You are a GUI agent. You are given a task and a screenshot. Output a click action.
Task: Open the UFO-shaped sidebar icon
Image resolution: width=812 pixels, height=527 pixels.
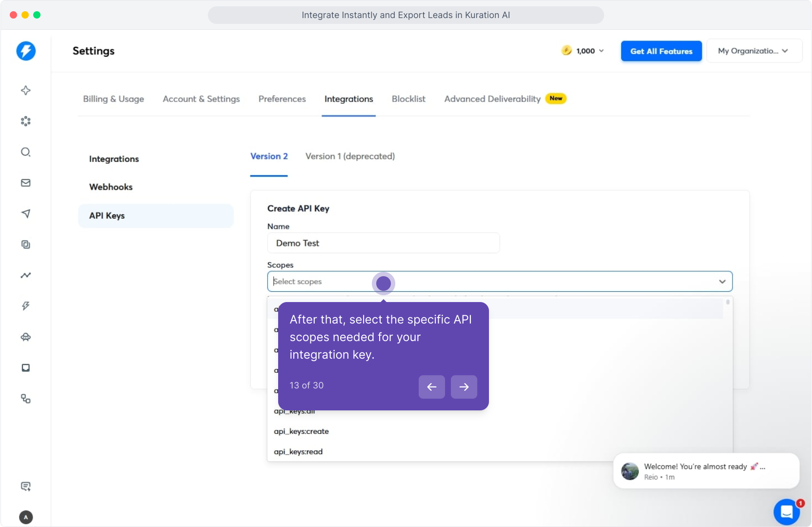tap(26, 337)
